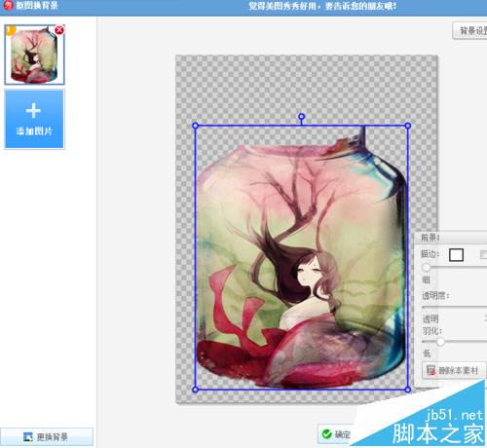This screenshot has width=487, height=448.
Task: Click the 透明度 transparency slider track
Action: click(x=454, y=307)
